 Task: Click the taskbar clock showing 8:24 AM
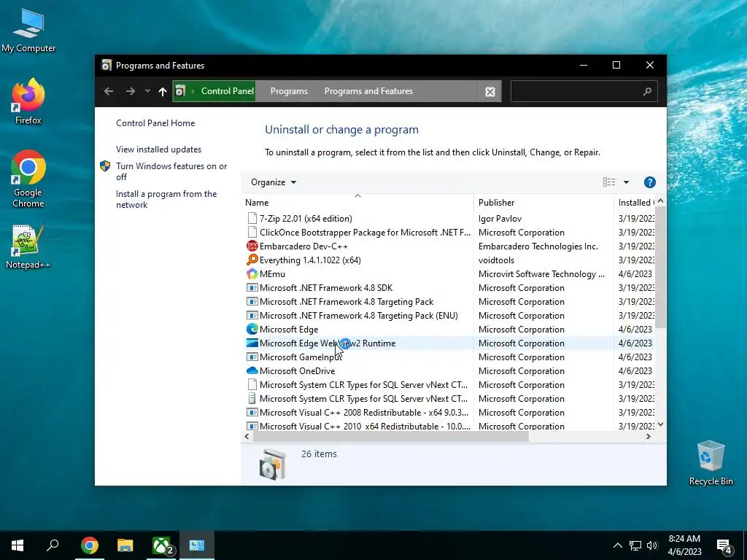pos(684,545)
